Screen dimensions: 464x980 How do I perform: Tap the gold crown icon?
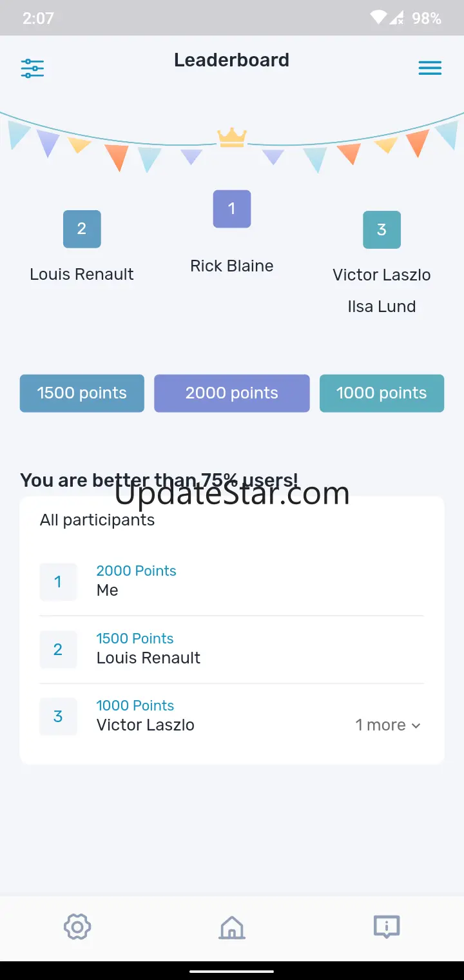[232, 137]
